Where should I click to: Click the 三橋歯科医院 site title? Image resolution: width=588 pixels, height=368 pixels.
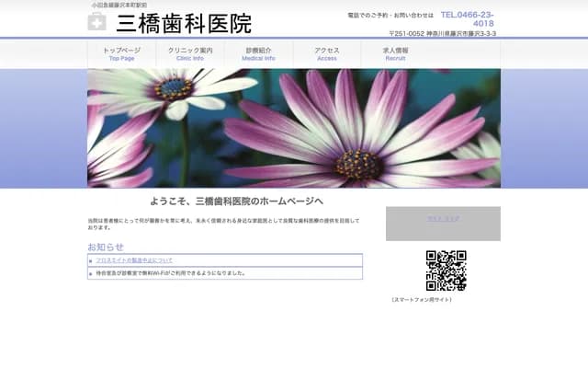(184, 24)
